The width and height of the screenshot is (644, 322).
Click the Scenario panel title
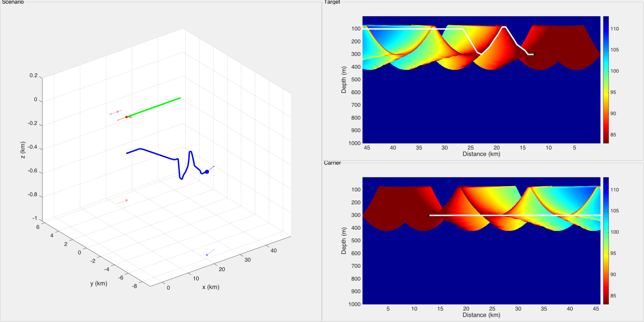click(x=13, y=2)
